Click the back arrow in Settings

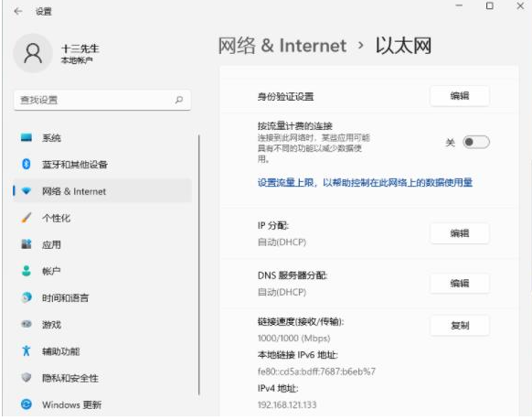(x=18, y=11)
